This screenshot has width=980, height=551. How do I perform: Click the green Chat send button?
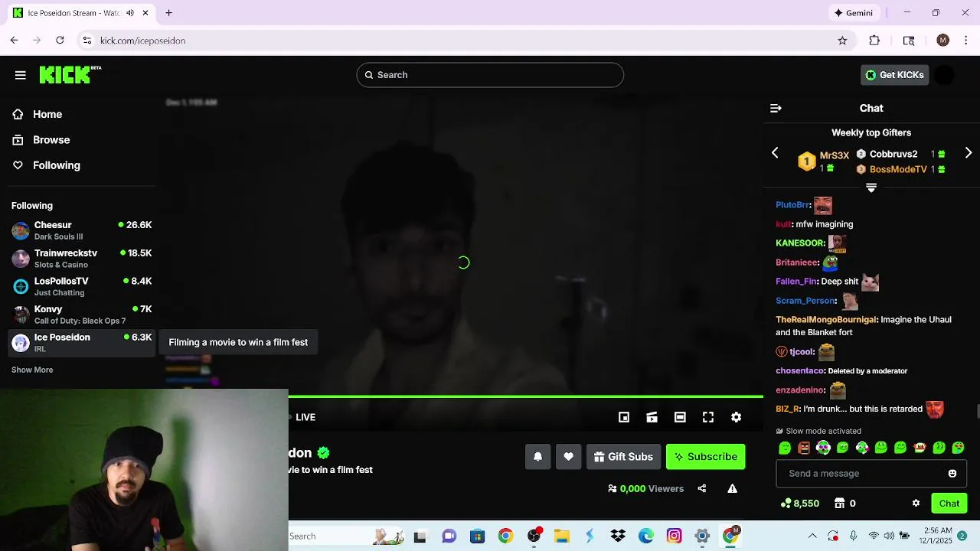tap(949, 504)
